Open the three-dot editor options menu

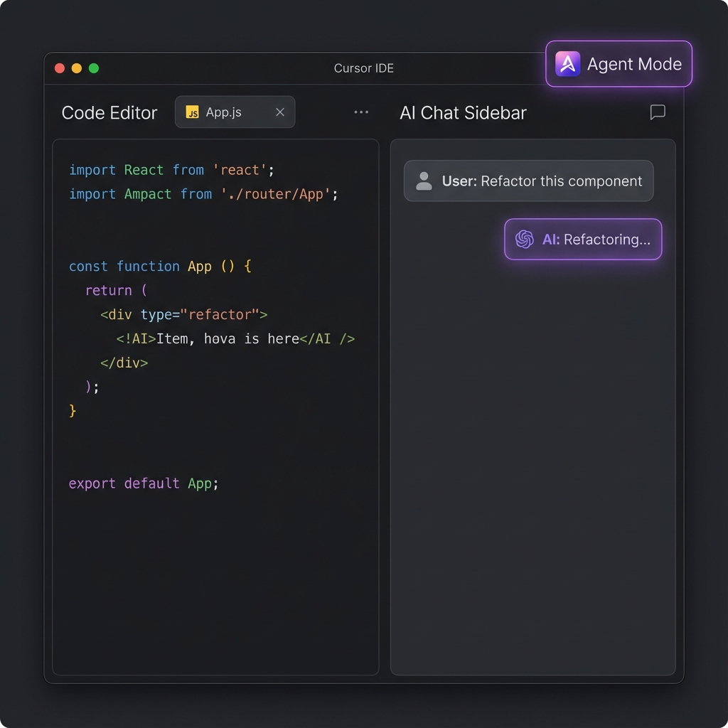361,112
